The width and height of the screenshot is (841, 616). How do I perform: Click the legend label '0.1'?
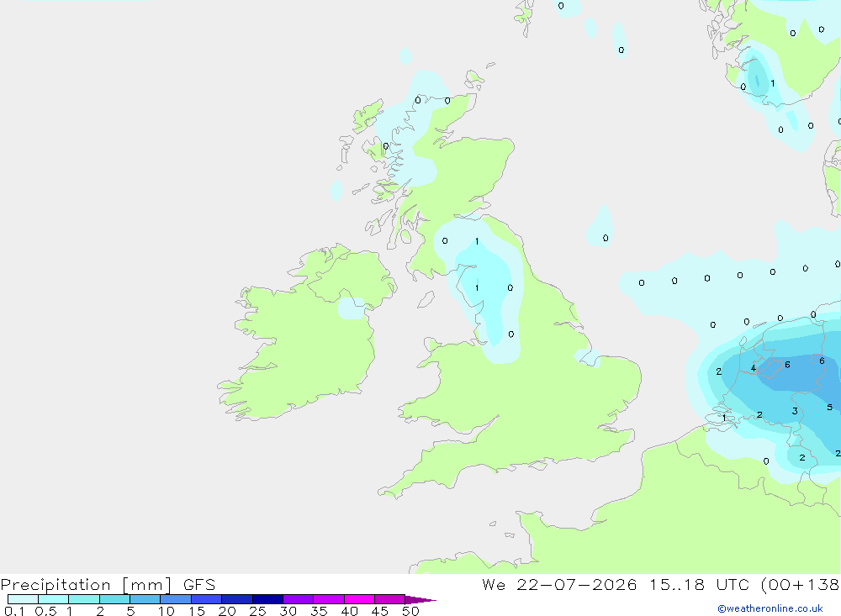[14, 611]
